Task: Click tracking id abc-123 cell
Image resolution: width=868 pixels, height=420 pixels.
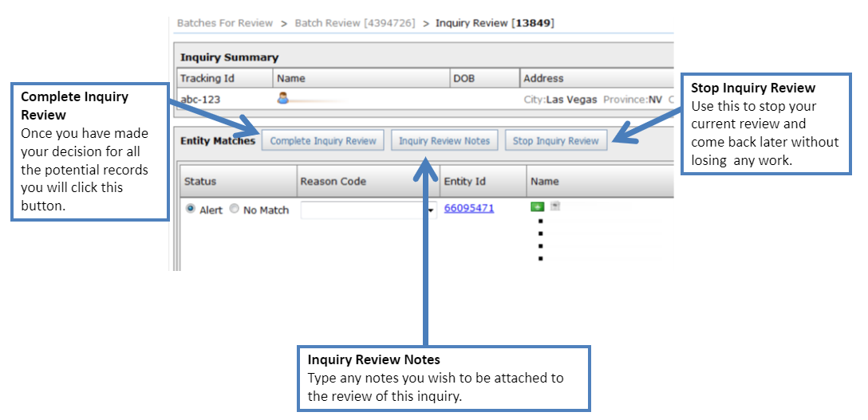Action: 199,100
